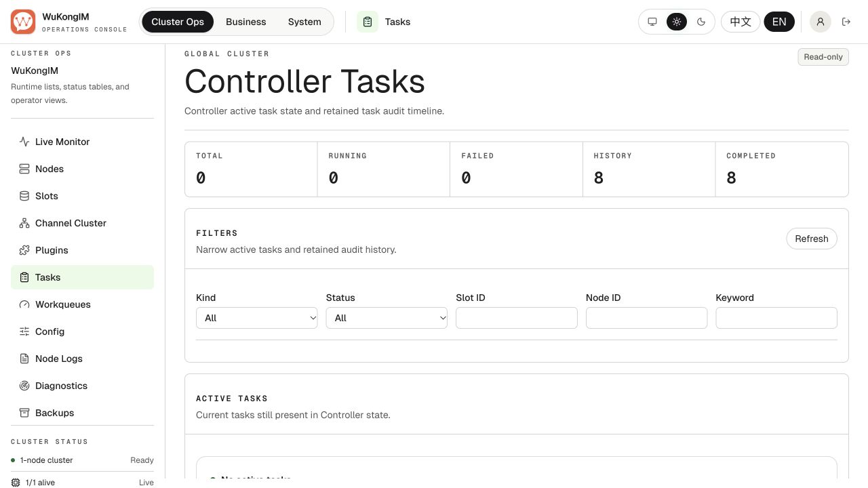The image size is (868, 488).
Task: Switch to light theme sun icon
Action: pos(677,22)
